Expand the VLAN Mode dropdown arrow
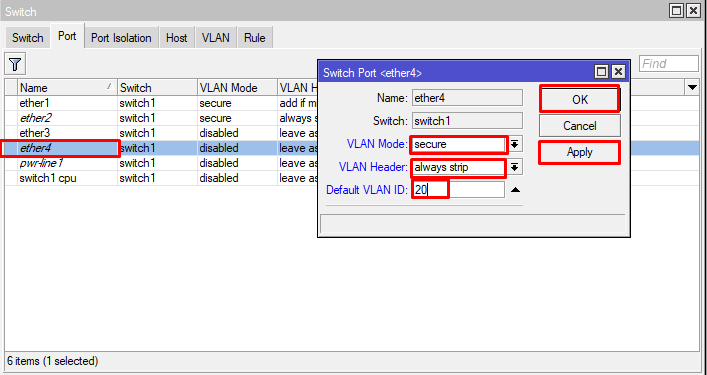This screenshot has width=707, height=375. (514, 145)
